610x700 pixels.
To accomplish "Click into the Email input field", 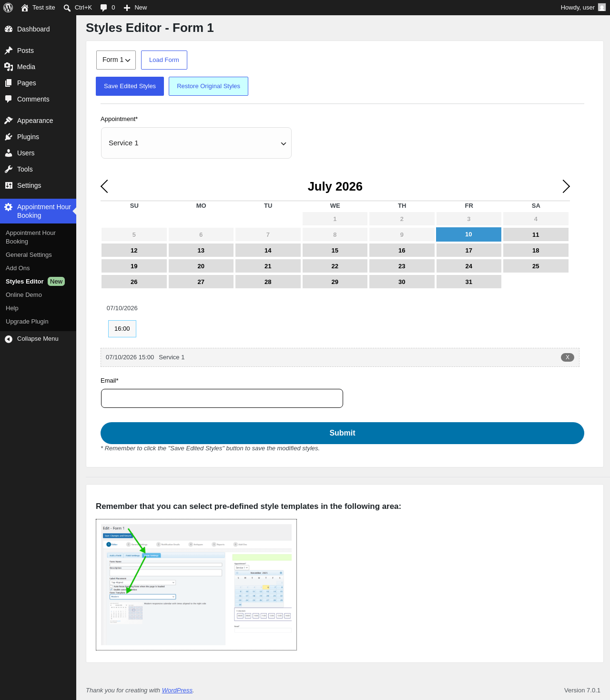I will [x=222, y=398].
